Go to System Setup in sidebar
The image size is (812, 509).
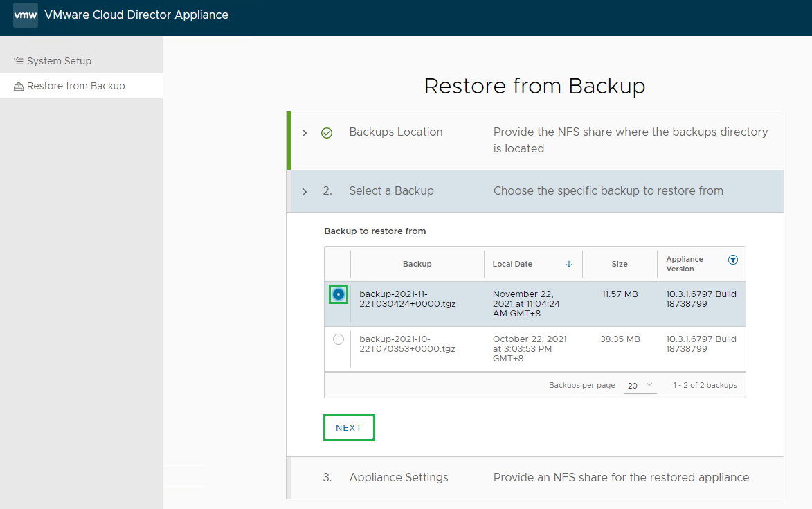pos(59,61)
